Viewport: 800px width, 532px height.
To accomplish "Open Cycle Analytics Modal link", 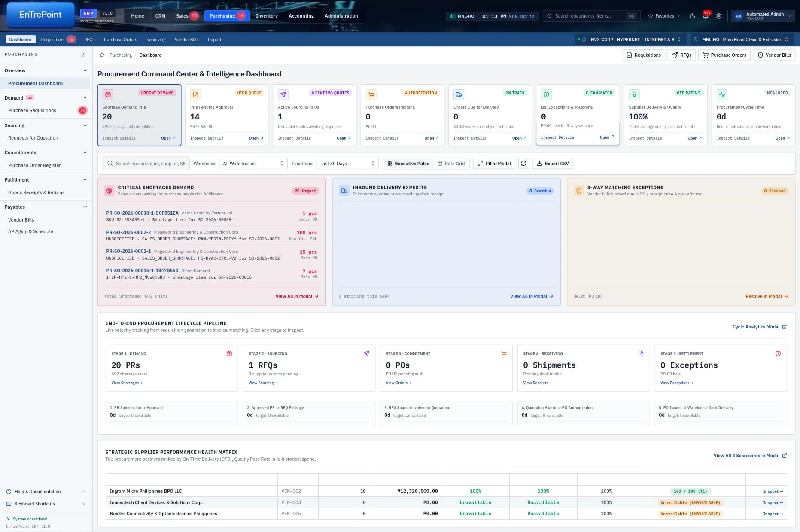I will pos(760,327).
